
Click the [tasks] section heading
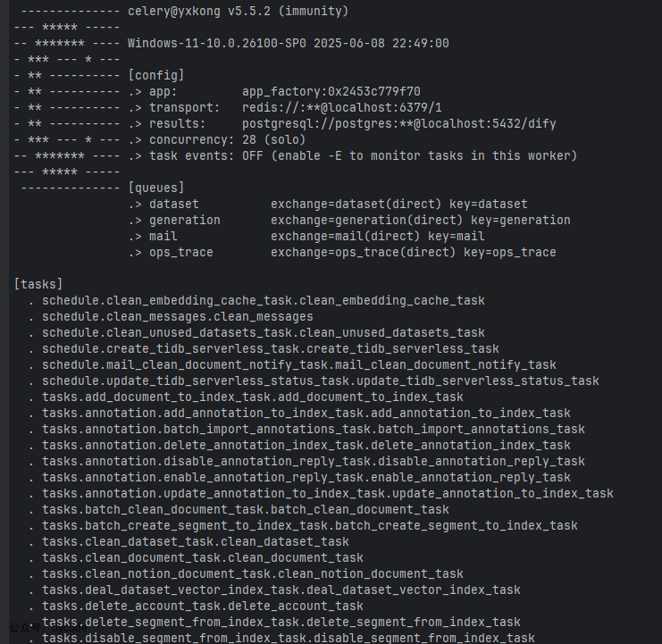click(x=38, y=284)
